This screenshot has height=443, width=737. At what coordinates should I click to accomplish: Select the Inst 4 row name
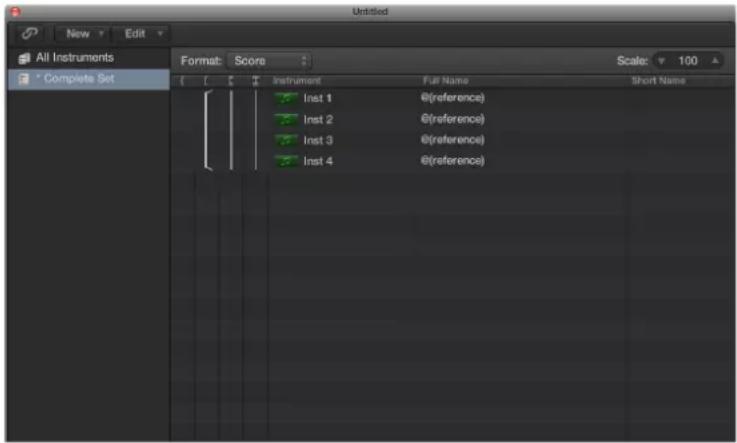click(318, 162)
